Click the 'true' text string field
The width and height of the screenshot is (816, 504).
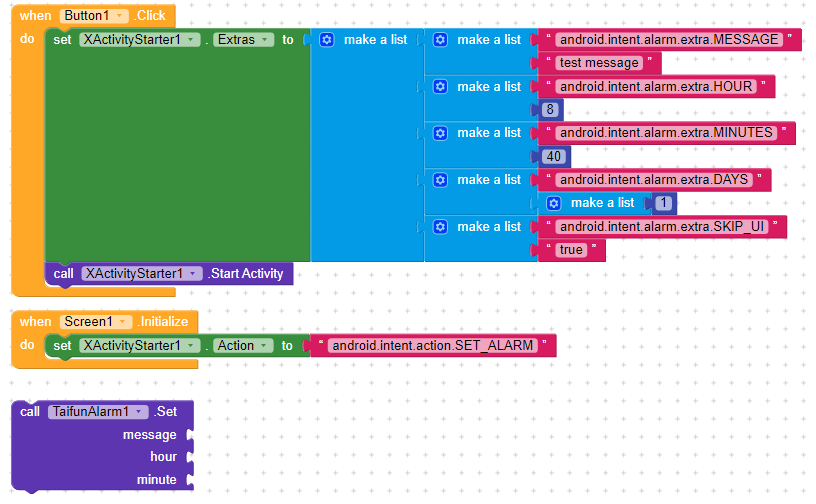(571, 250)
